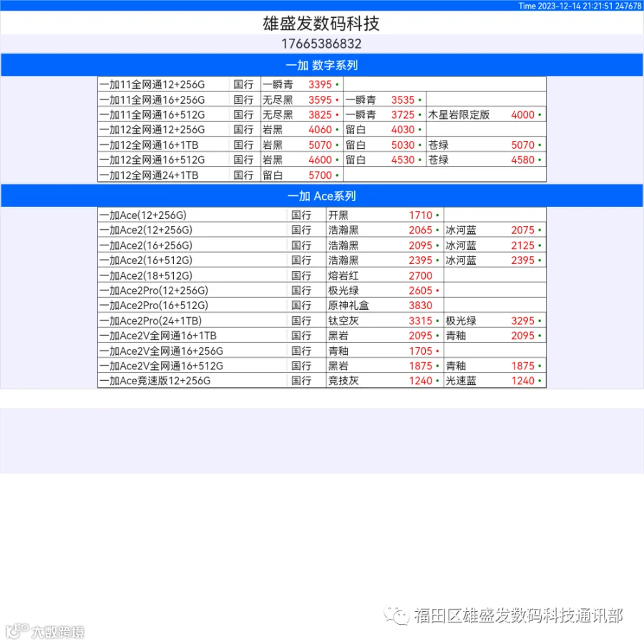
Task: Click the 熔岩红 color cell
Action: [343, 275]
